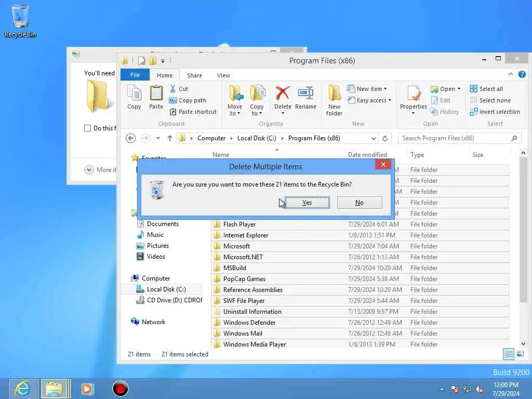The image size is (532, 399).
Task: Click the red record button in taskbar
Action: pyautogui.click(x=121, y=389)
